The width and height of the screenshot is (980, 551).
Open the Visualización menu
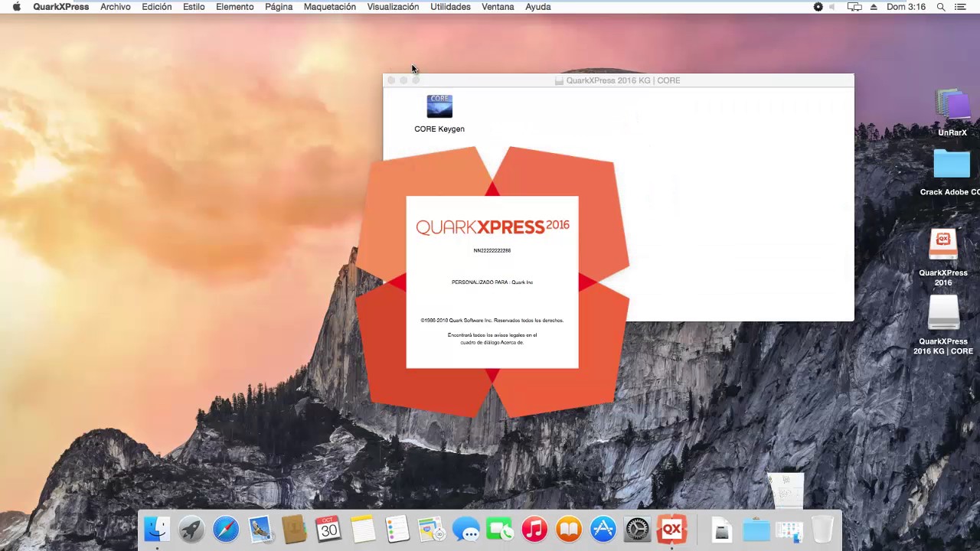[x=393, y=7]
